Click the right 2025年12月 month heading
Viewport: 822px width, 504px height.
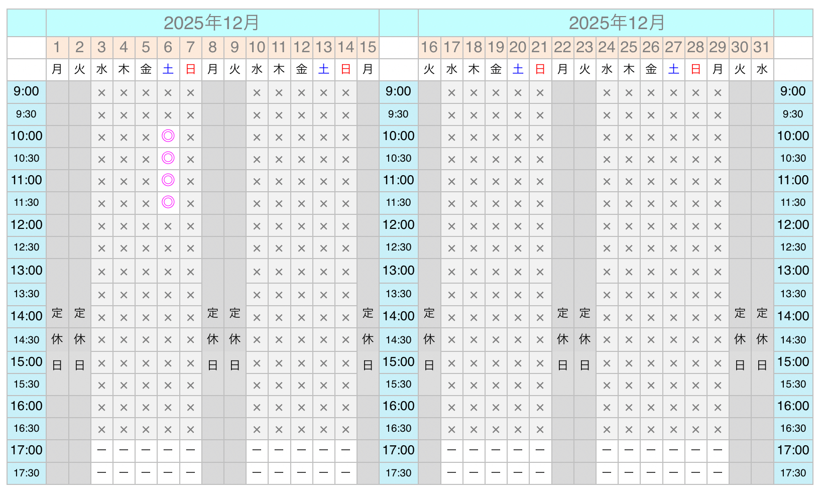pyautogui.click(x=617, y=23)
